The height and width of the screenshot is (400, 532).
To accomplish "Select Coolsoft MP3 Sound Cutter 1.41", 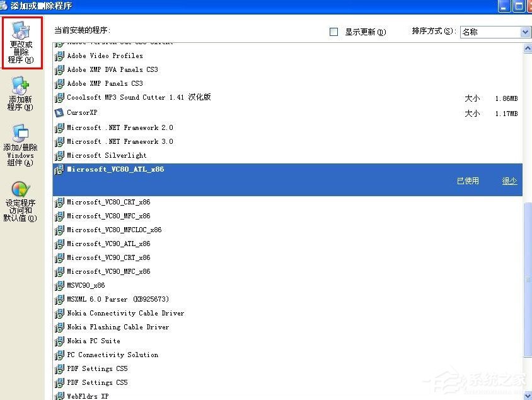I will click(132, 97).
